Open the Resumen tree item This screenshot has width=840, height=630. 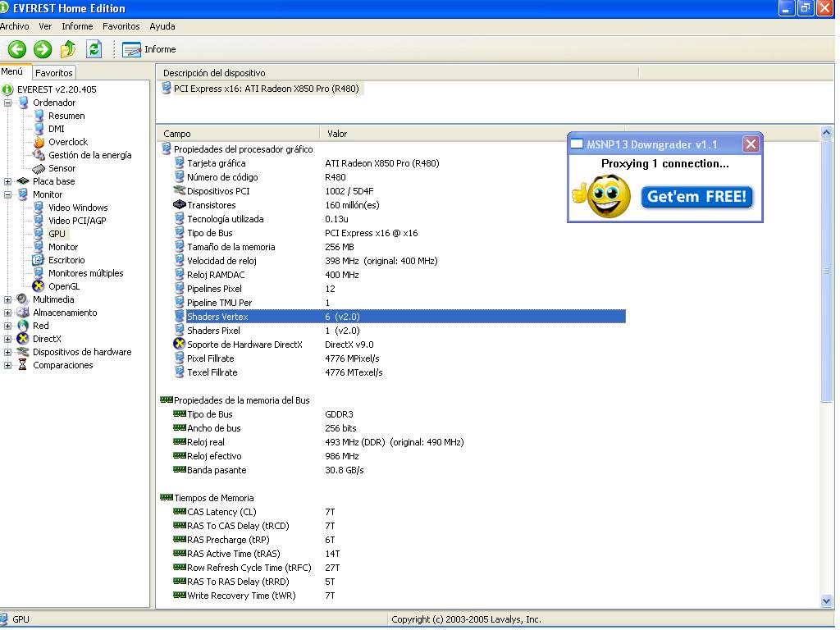66,116
